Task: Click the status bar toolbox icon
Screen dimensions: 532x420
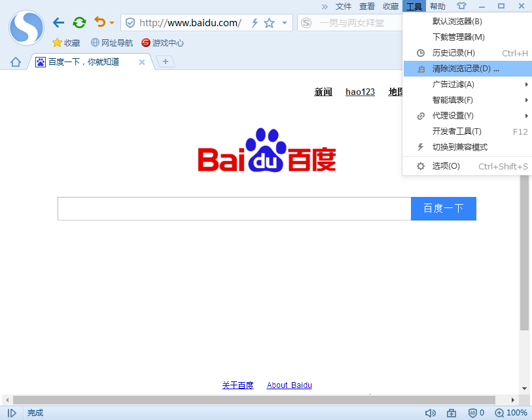Action: point(452,413)
